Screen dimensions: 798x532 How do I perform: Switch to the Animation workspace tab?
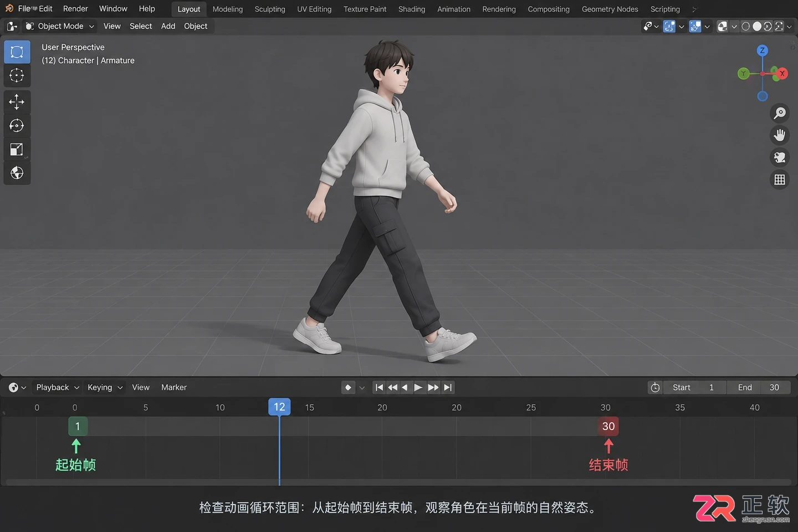coord(454,9)
